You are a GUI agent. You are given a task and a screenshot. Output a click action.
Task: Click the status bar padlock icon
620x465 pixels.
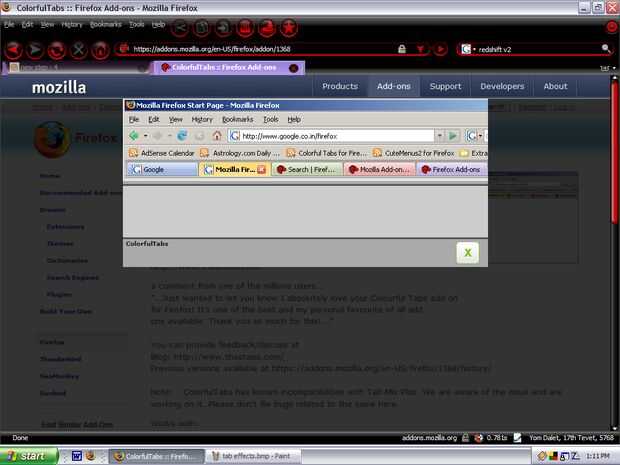pyautogui.click(x=465, y=438)
